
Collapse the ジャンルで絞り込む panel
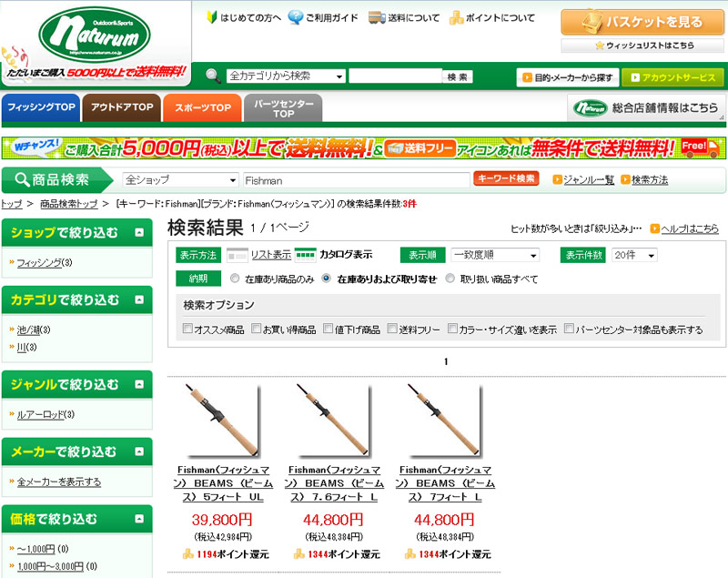[x=139, y=384]
